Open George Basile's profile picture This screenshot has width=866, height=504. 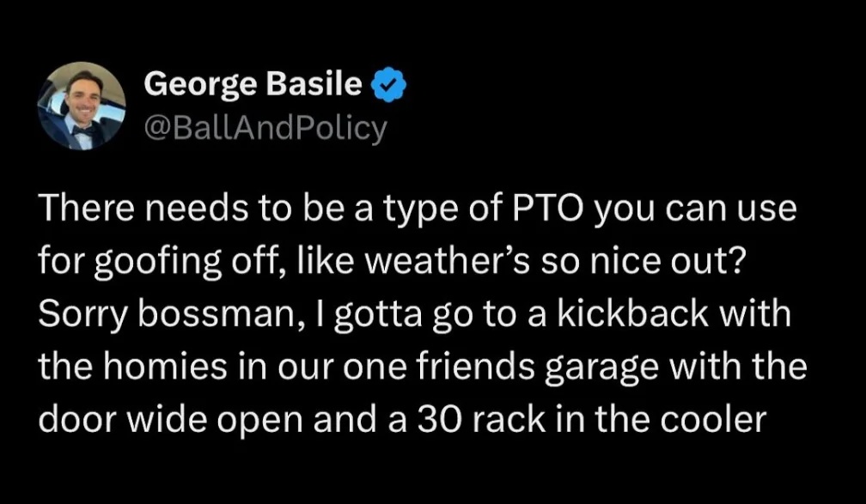82,106
